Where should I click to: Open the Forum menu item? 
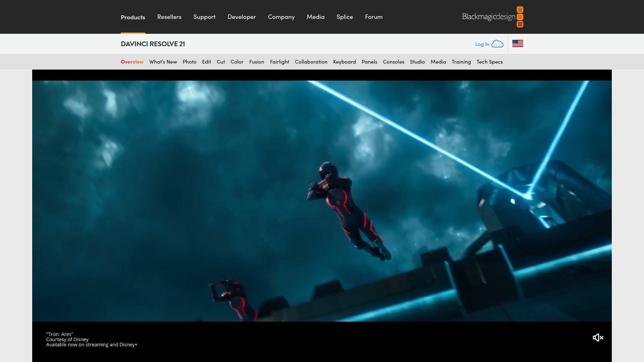click(374, 17)
